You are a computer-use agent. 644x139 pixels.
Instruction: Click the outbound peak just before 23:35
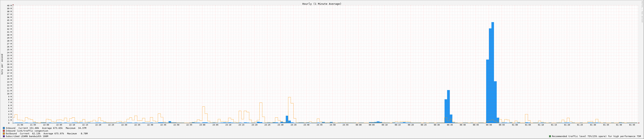(289, 110)
